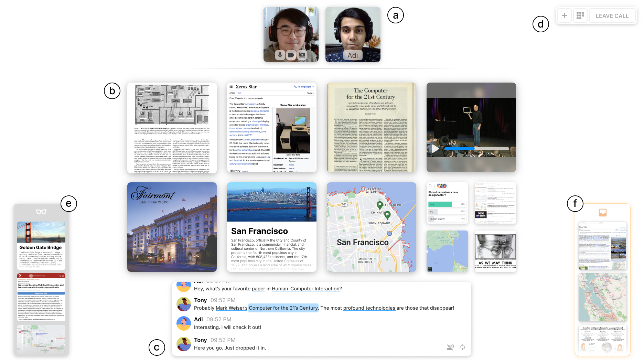Select the Article tab on Xerox Star card
Image resolution: width=644 pixels, height=364 pixels.
point(232,93)
